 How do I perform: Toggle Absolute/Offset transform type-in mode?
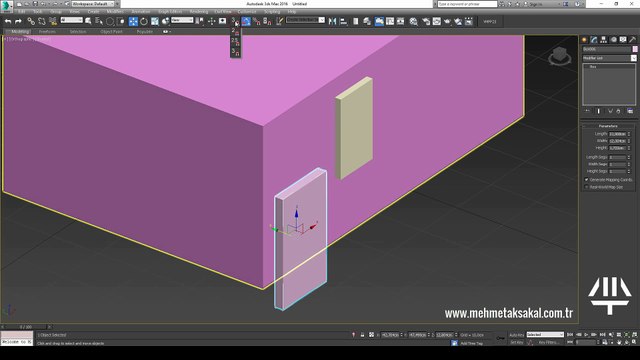tap(371, 335)
